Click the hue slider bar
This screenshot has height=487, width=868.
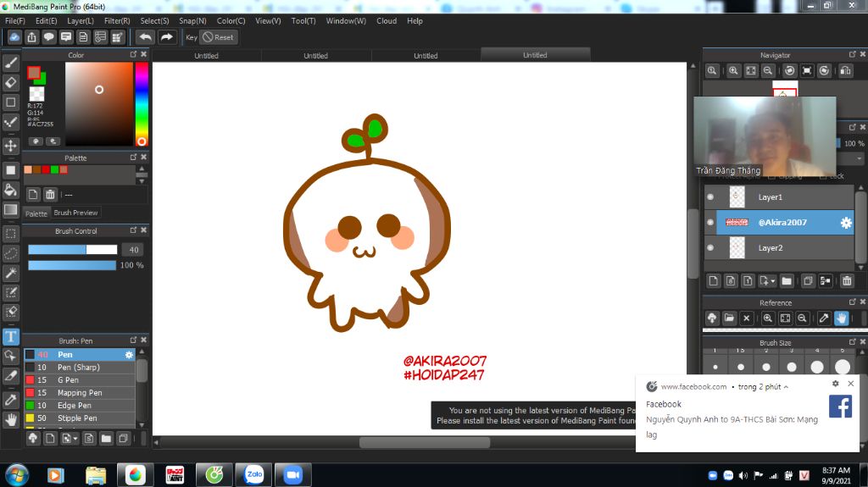[x=142, y=104]
